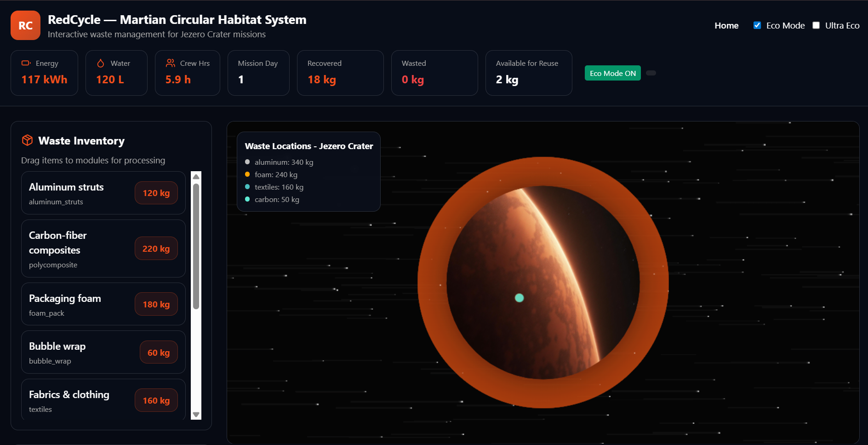Screen dimensions: 868x445
Task: Click the 'bubble_wrap' label text
Action: pyautogui.click(x=50, y=361)
